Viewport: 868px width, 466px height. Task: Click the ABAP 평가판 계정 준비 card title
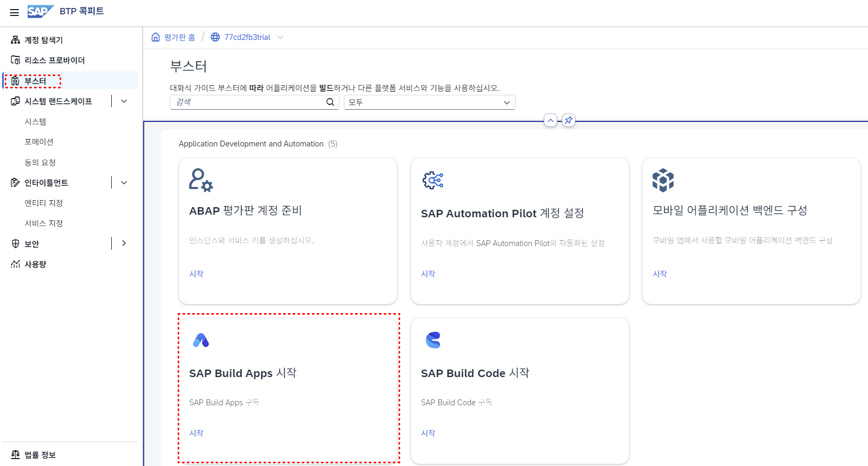pyautogui.click(x=245, y=210)
